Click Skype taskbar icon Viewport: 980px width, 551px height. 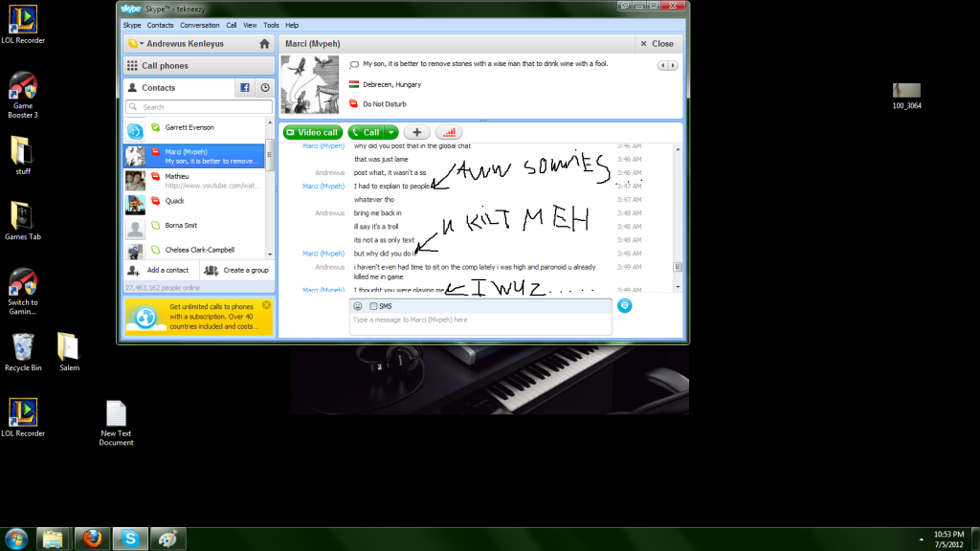click(x=130, y=540)
